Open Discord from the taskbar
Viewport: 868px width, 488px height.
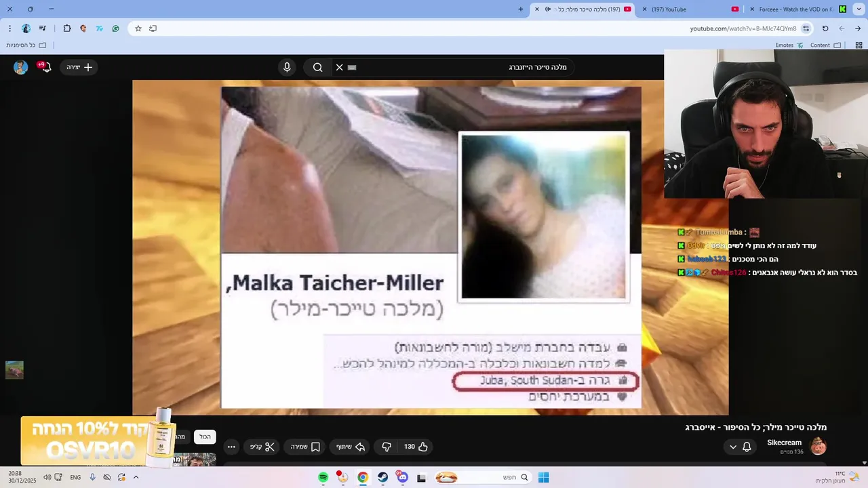[x=402, y=477]
